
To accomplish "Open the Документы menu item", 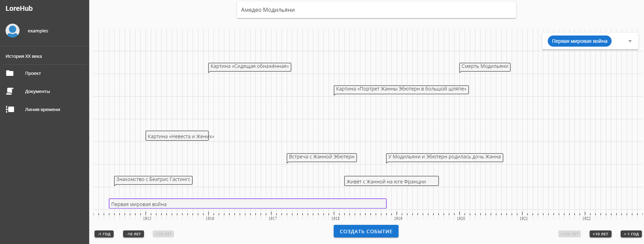I will [45, 91].
